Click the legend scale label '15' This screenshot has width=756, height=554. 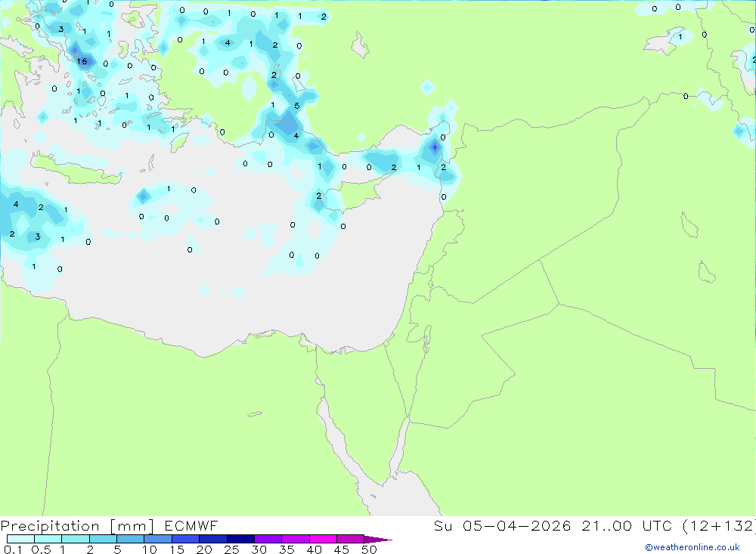point(176,549)
